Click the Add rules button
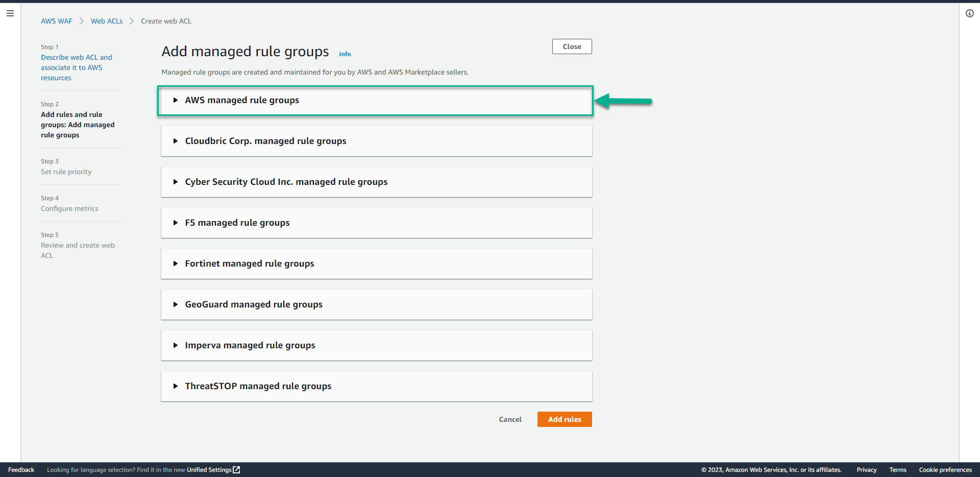 [x=564, y=419]
